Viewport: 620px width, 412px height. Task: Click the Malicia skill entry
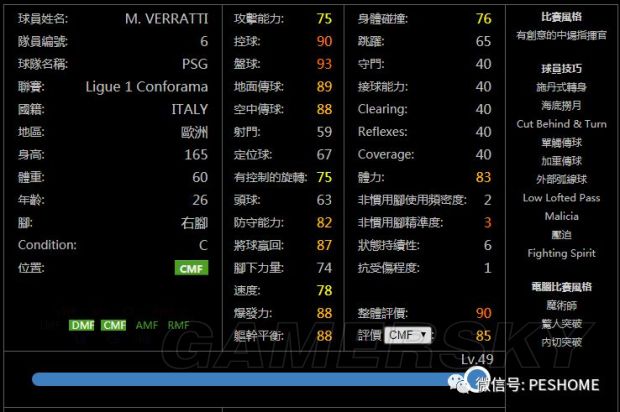(x=561, y=216)
